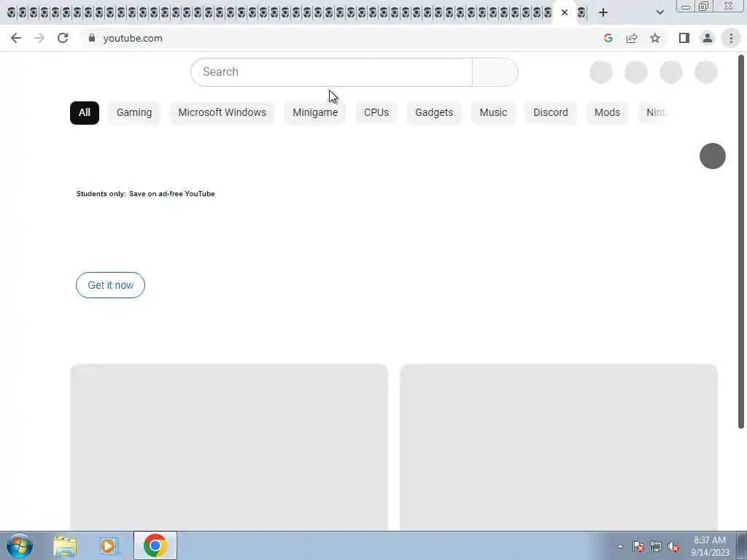747x560 pixels.
Task: Click the search submit button
Action: point(495,72)
